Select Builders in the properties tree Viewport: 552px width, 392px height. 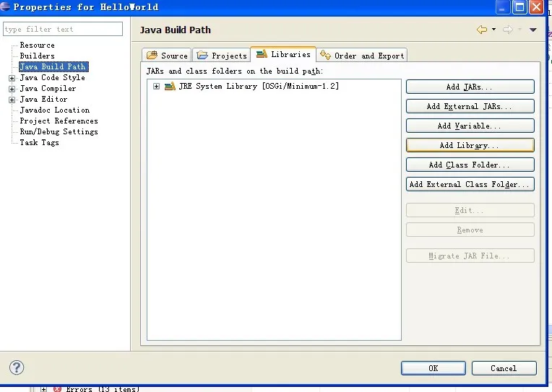click(37, 56)
